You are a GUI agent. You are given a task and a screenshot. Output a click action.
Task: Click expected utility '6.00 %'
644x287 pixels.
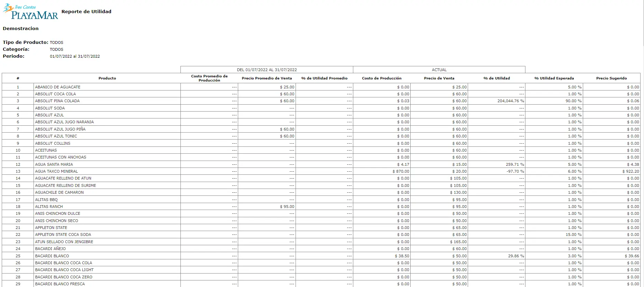coord(575,171)
